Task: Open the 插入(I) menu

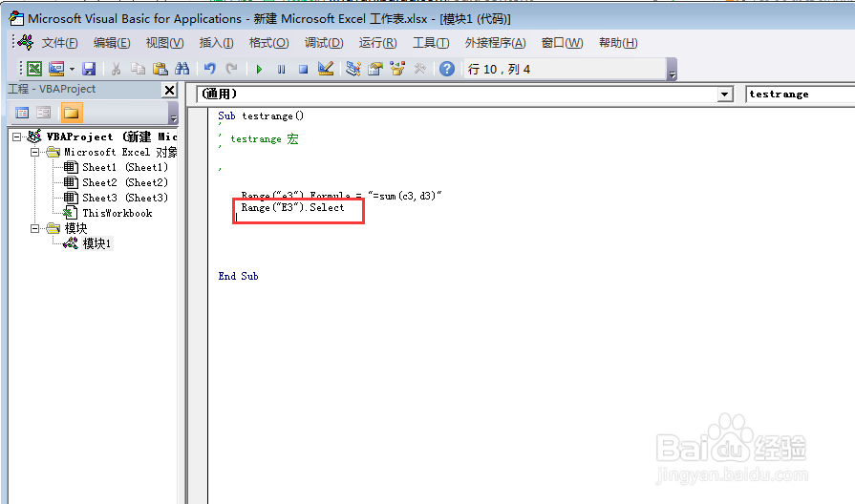Action: click(x=217, y=43)
